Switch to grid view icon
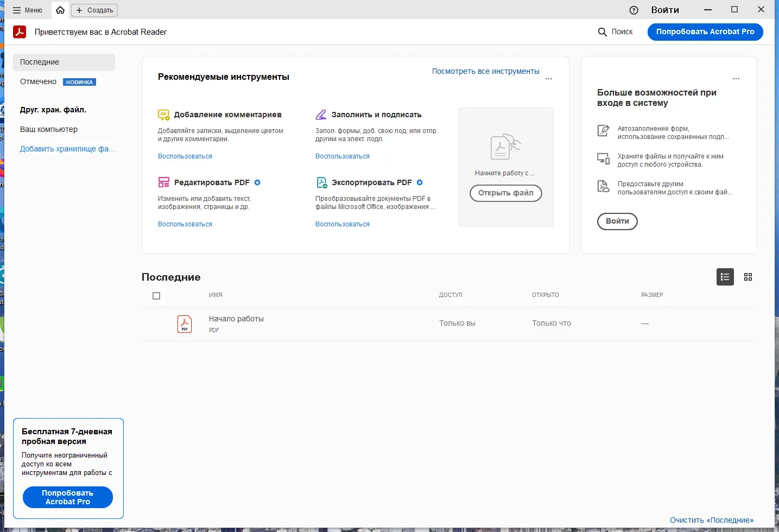 748,277
